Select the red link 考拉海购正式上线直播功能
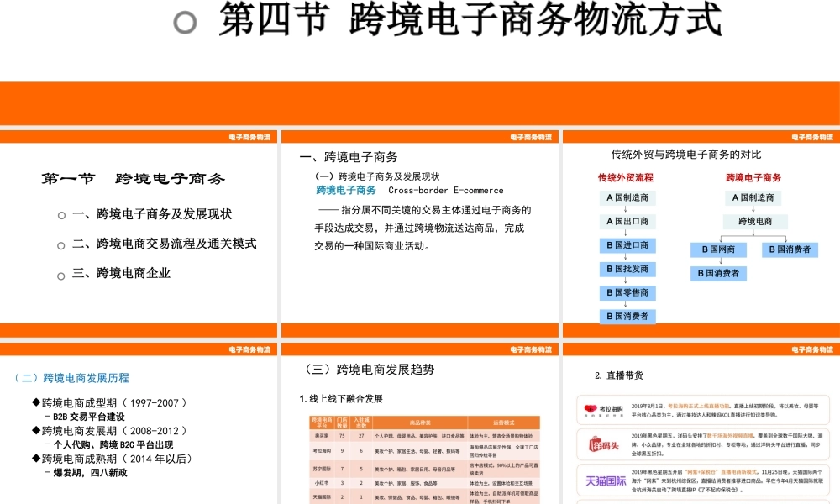Viewport: 840px width, 504px height. tap(699, 406)
